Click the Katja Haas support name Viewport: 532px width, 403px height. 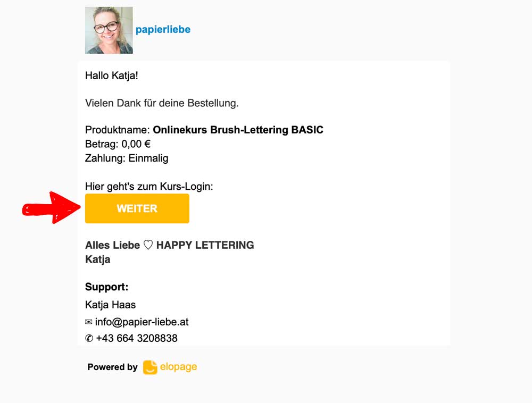[110, 305]
